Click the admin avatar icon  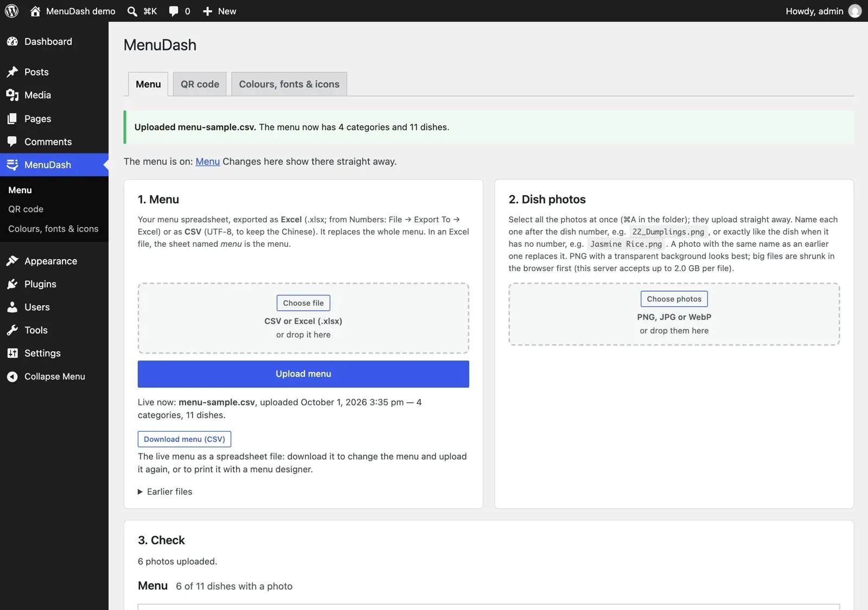(855, 11)
